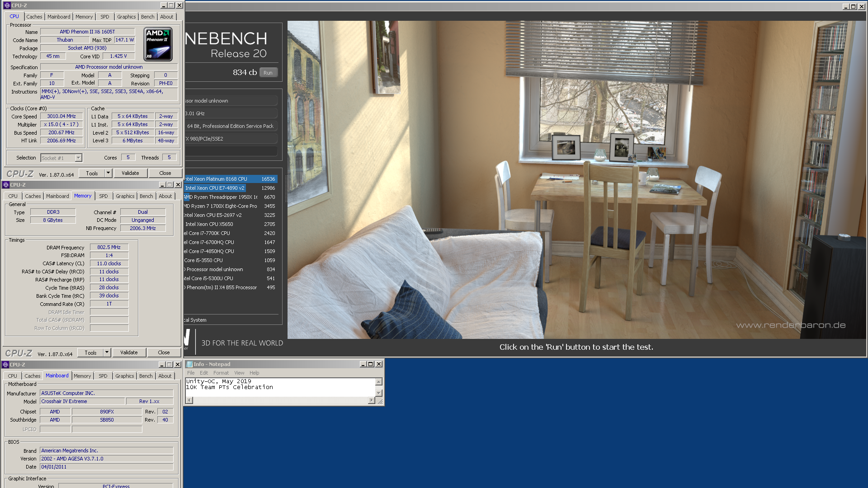Viewport: 868px width, 488px height.
Task: Click Tools button in top CPU-Z window
Action: point(92,173)
